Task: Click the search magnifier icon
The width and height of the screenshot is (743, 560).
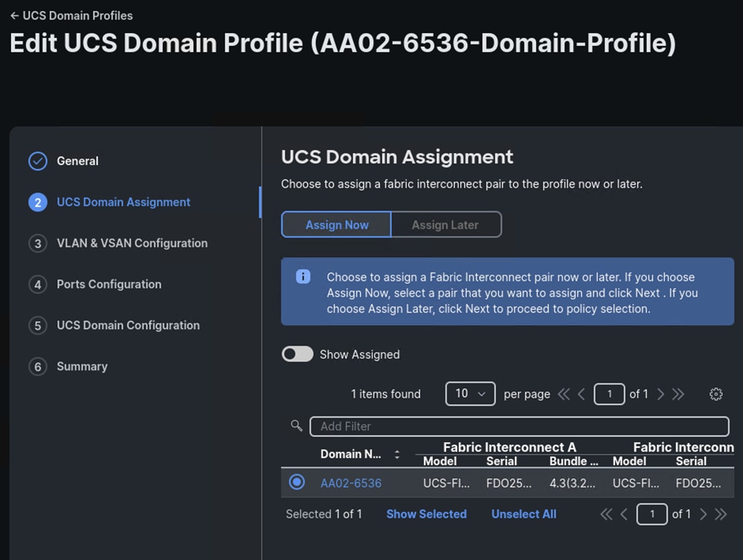Action: click(x=297, y=426)
